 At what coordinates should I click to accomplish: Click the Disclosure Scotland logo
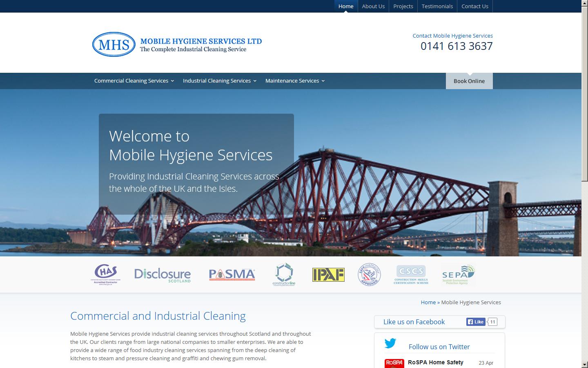[x=163, y=275]
